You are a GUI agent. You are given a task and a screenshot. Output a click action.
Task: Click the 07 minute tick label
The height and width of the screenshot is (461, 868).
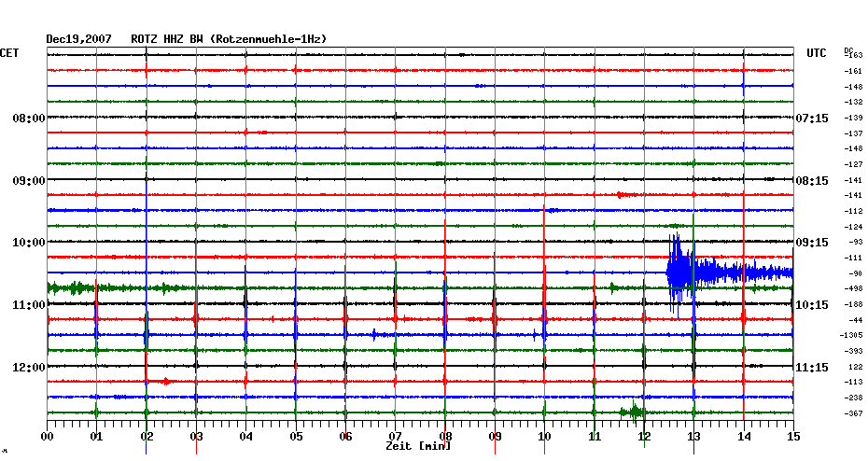(x=395, y=437)
